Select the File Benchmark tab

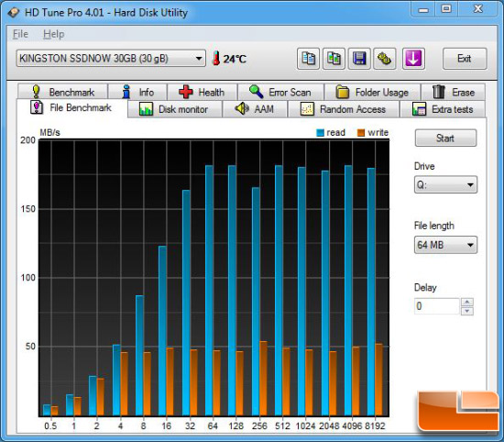(71, 108)
